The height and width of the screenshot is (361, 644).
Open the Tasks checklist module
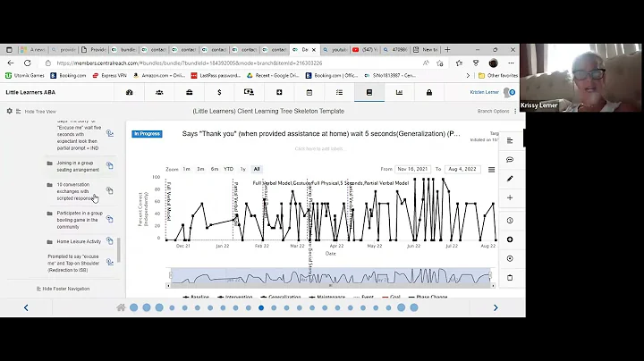339,92
